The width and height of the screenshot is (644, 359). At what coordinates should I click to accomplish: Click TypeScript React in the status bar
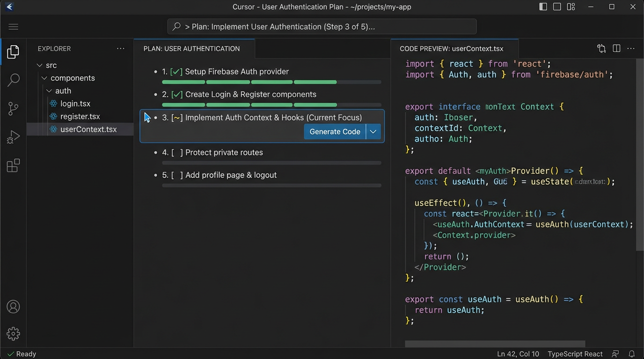575,354
